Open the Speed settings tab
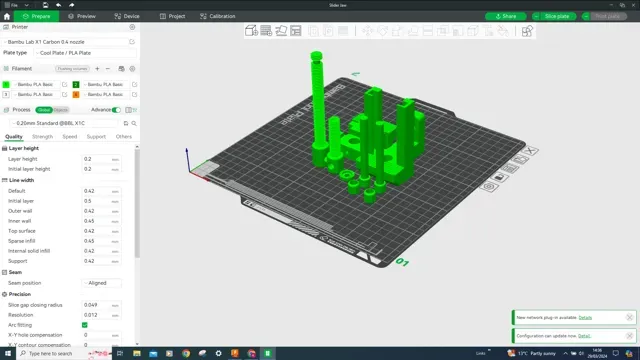This screenshot has height=360, width=640. [69, 136]
